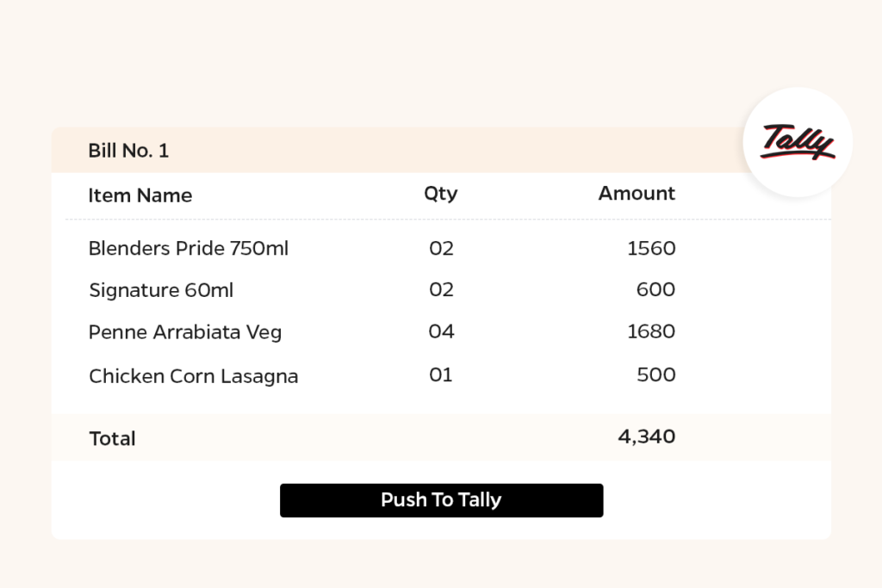Click the 600 amount value
This screenshot has width=882, height=588.
pyautogui.click(x=655, y=290)
